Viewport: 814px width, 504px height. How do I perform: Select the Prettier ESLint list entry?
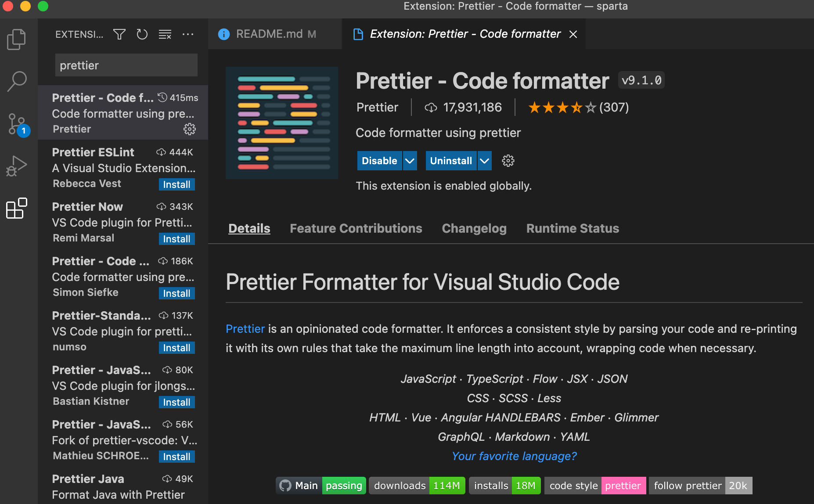(123, 168)
